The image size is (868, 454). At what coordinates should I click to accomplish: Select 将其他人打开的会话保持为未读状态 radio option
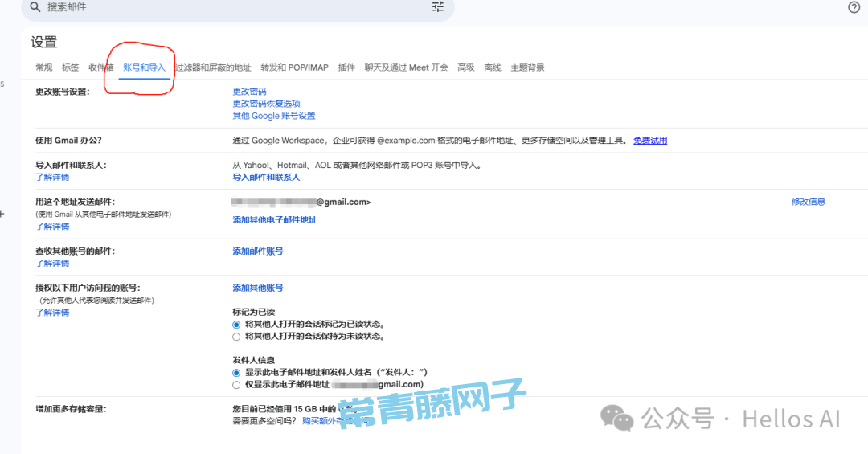(236, 337)
